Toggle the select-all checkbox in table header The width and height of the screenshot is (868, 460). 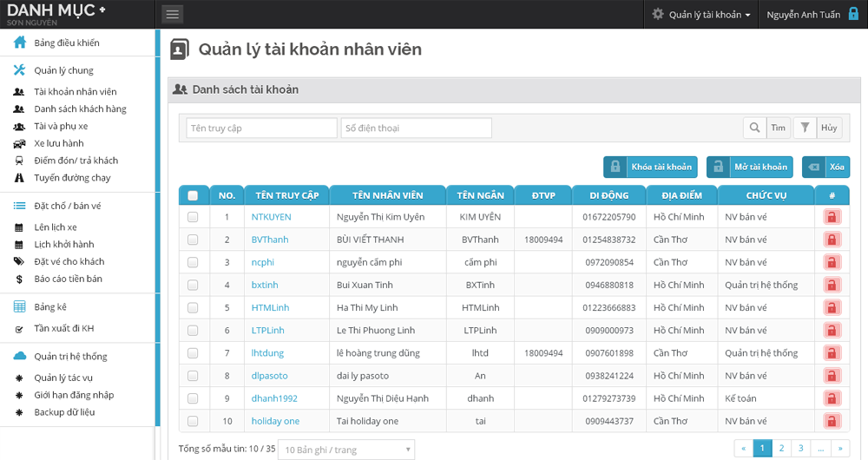[193, 195]
